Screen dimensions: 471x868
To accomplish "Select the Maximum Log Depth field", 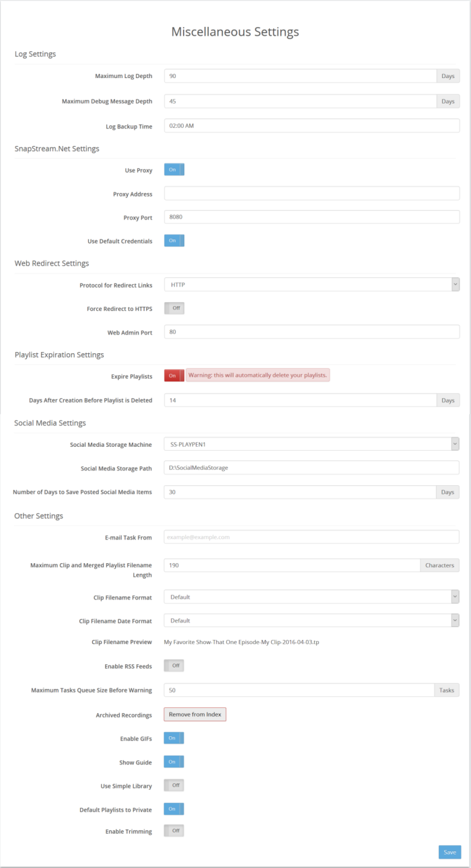I will (x=300, y=76).
